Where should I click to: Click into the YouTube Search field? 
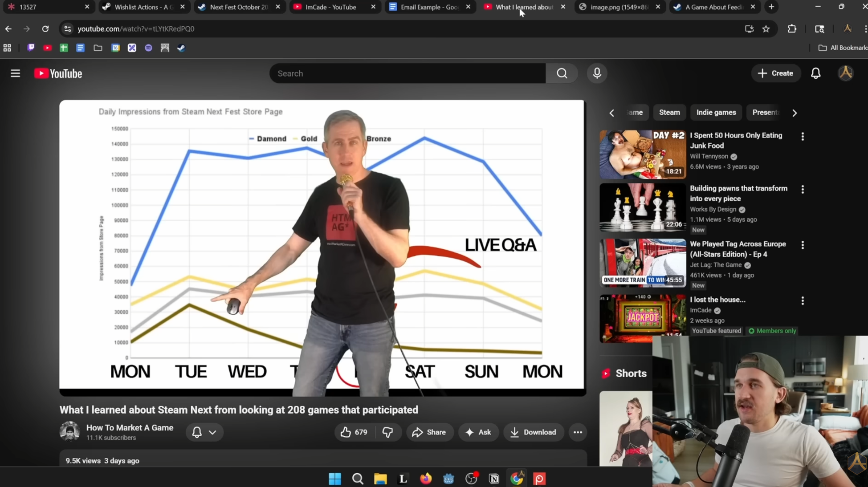pyautogui.click(x=407, y=73)
